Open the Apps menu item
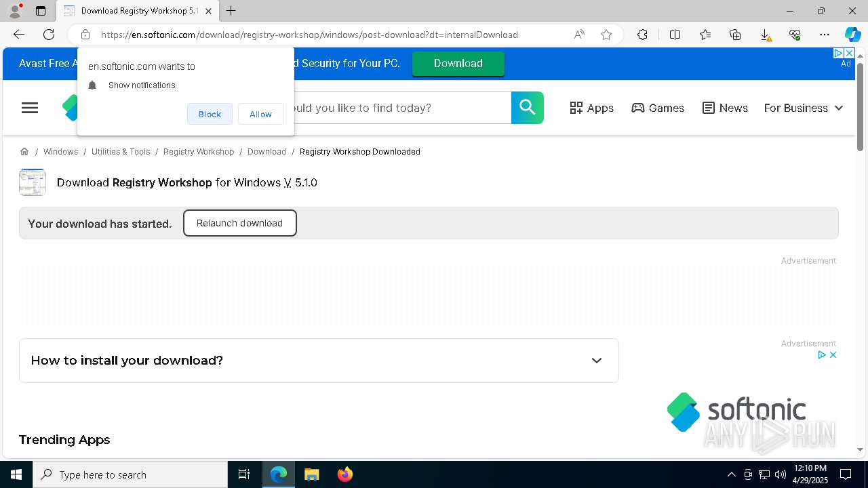The width and height of the screenshot is (868, 488). (591, 108)
